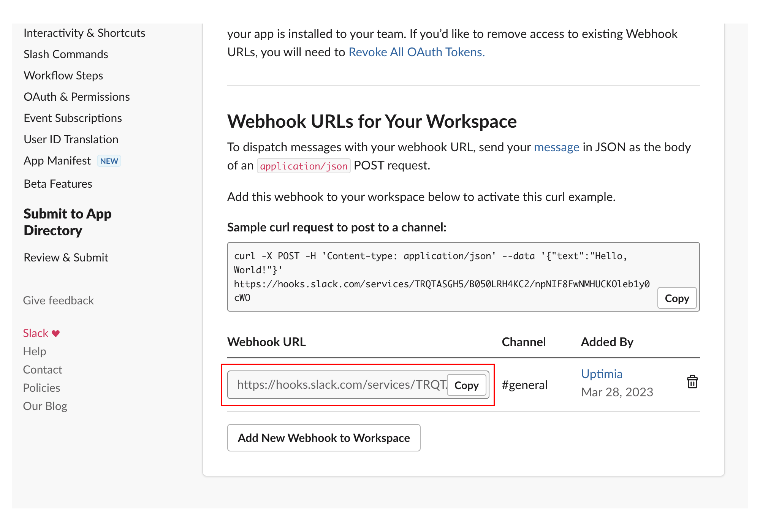
Task: Visit Our Blog link
Action: [45, 406]
